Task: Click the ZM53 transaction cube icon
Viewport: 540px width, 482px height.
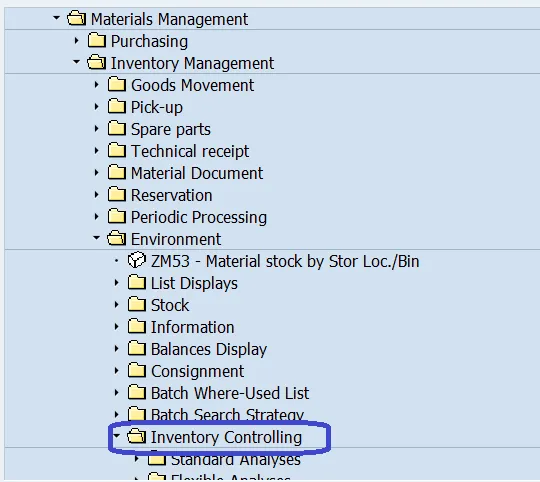Action: [x=137, y=260]
